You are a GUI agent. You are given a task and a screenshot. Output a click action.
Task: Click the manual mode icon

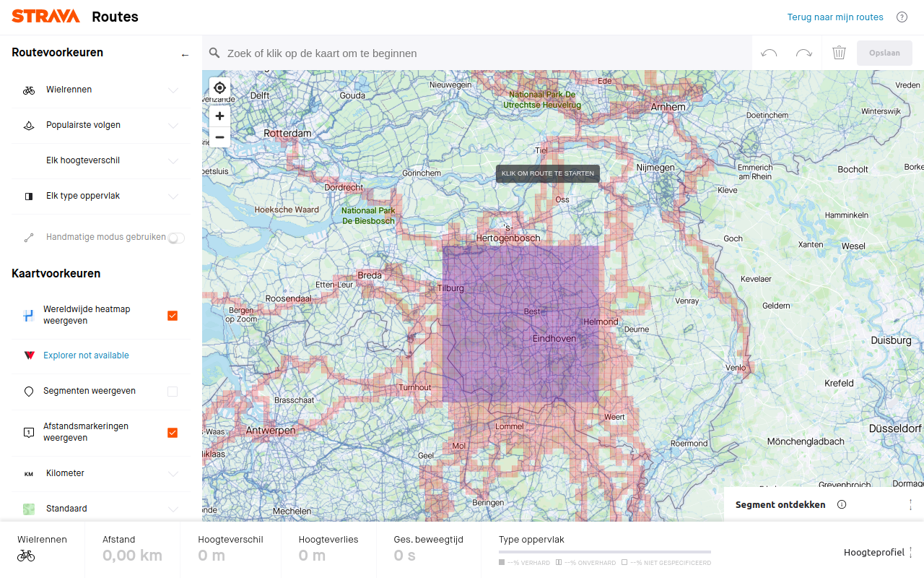pos(29,237)
